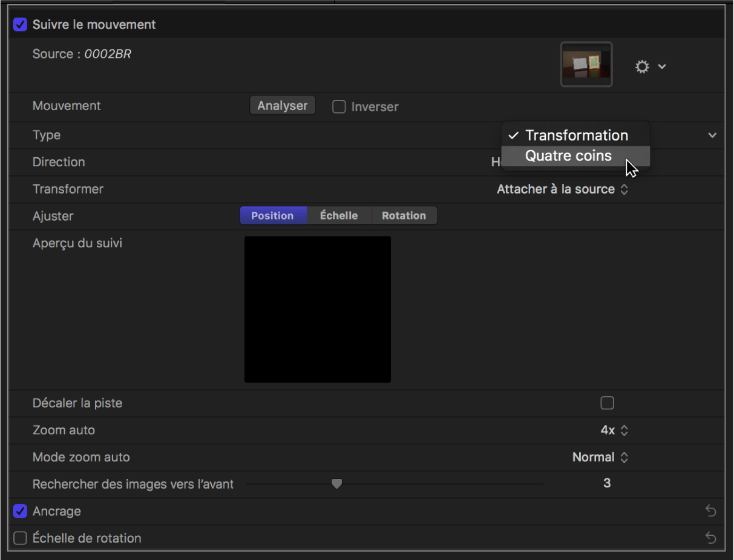734x560 pixels.
Task: Click the Rechercher des images slider handle
Action: [337, 484]
